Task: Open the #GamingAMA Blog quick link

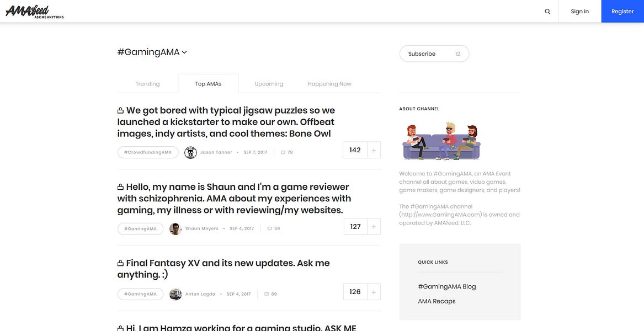Action: tap(447, 287)
